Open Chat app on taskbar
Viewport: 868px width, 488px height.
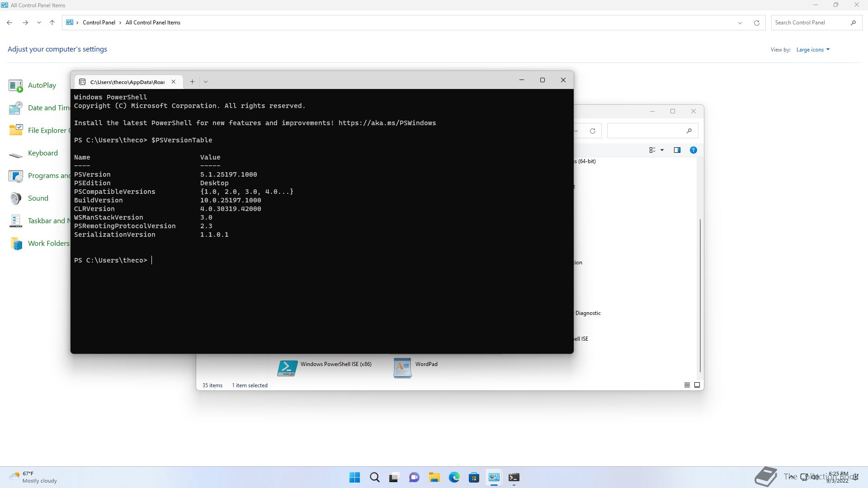tap(414, 477)
